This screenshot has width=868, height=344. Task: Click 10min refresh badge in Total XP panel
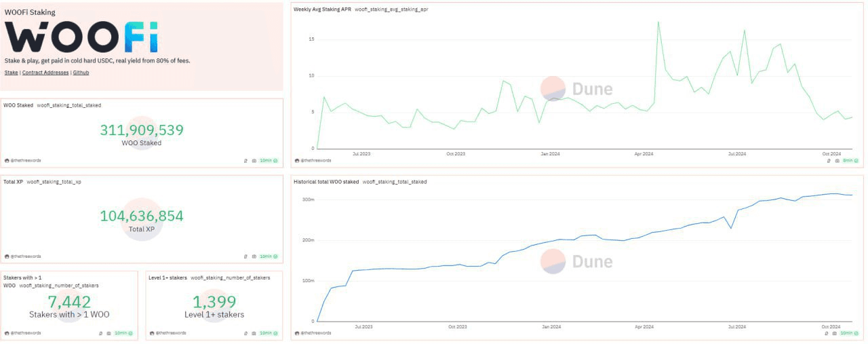(x=269, y=256)
